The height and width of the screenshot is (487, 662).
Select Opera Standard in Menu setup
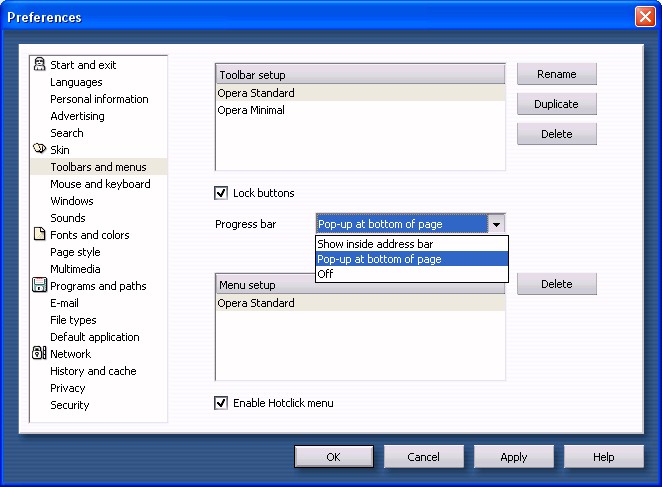pos(361,303)
